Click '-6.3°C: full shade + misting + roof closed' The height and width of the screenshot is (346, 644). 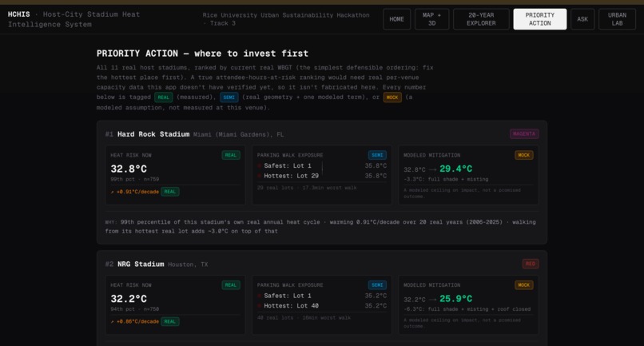(467, 309)
